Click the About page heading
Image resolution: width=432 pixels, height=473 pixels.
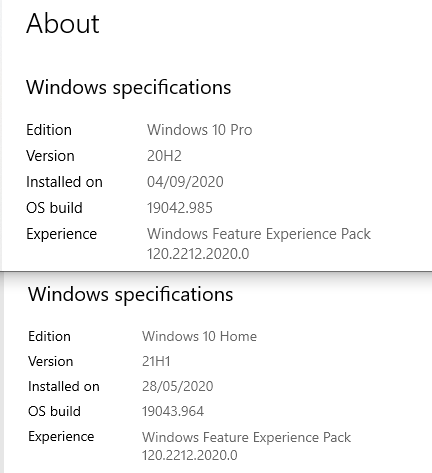(63, 24)
